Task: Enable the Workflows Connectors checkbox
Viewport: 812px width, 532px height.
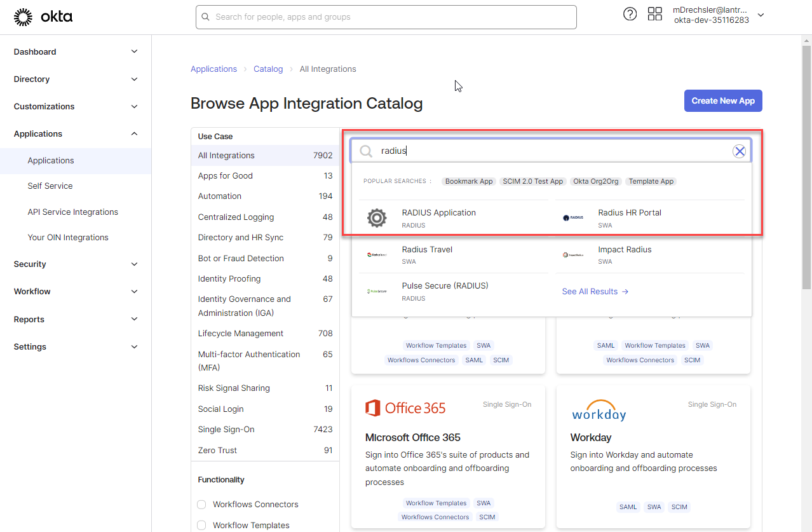Action: [x=201, y=504]
